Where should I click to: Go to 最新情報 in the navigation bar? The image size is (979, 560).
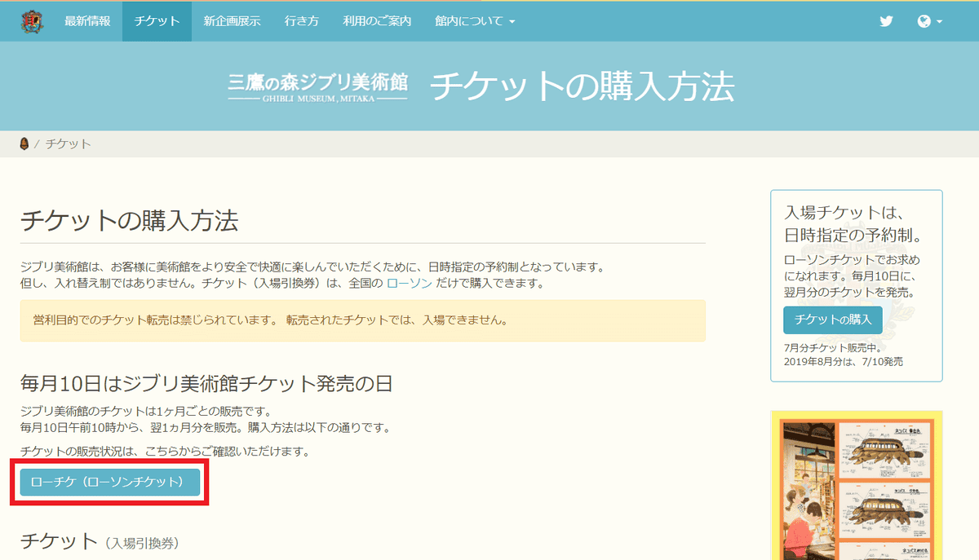point(87,21)
